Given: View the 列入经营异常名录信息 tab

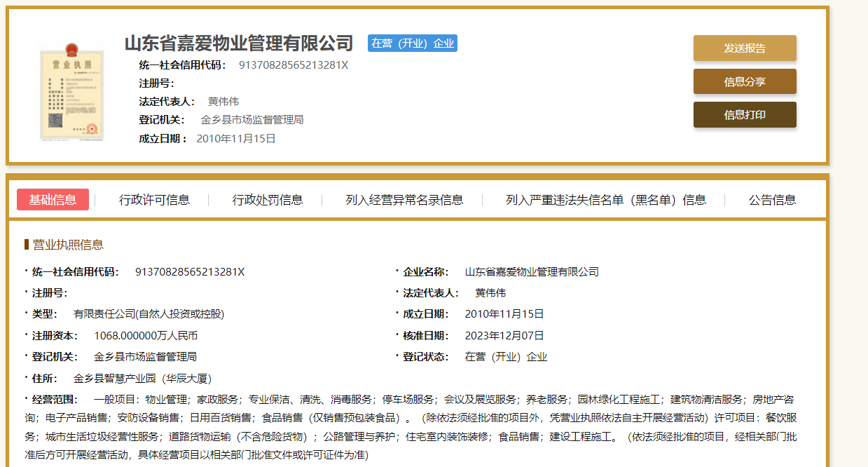Looking at the screenshot, I should [x=404, y=200].
